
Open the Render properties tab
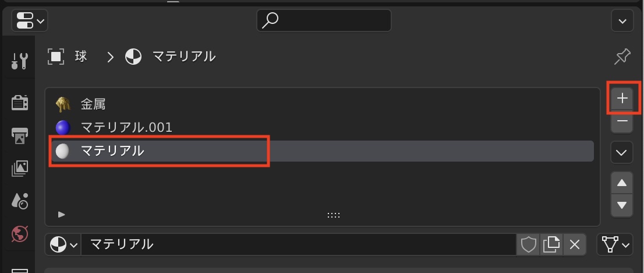coord(20,103)
